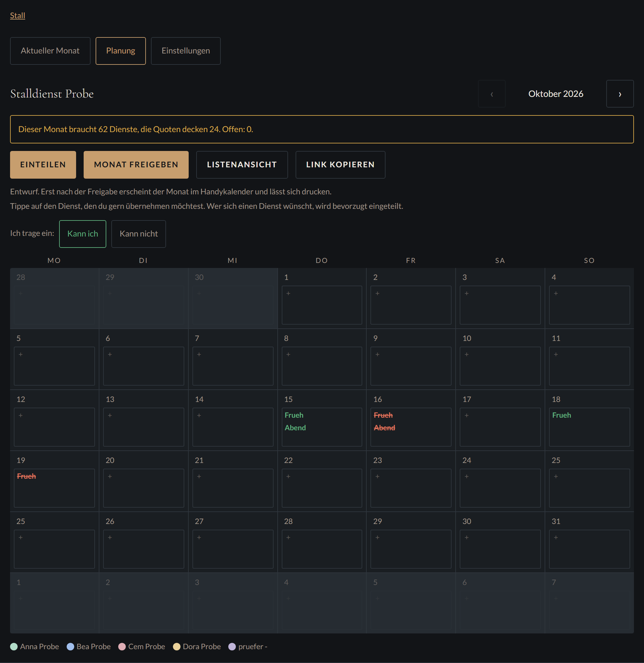Click Dora Probe yellow color swatch
Screen dimensions: 644x663
pyautogui.click(x=176, y=647)
